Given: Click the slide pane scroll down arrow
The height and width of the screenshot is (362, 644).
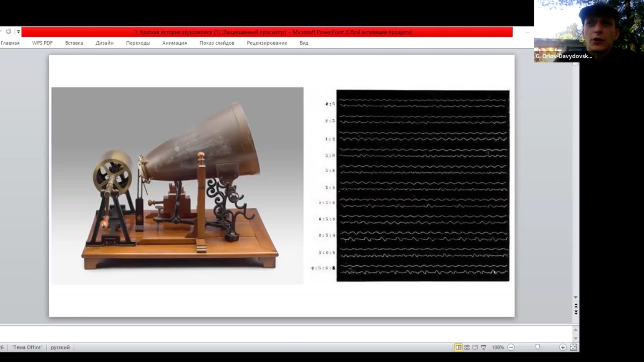Looking at the screenshot, I should pyautogui.click(x=576, y=298).
